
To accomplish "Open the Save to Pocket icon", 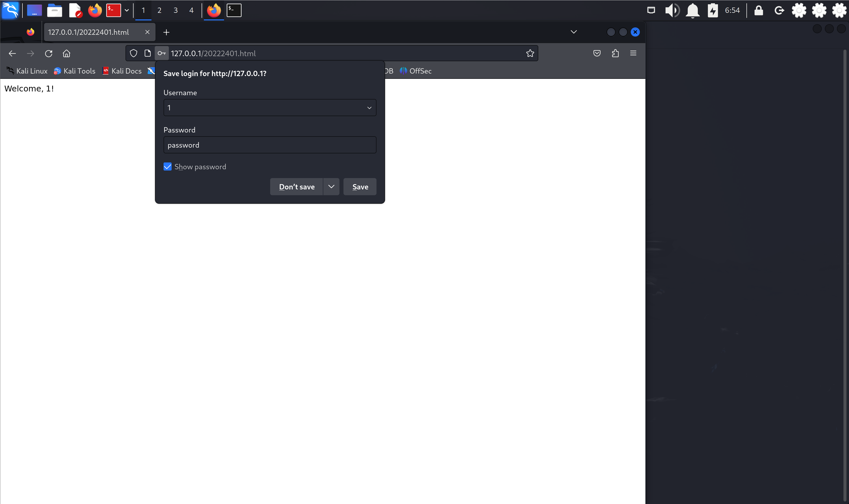I will (x=596, y=53).
